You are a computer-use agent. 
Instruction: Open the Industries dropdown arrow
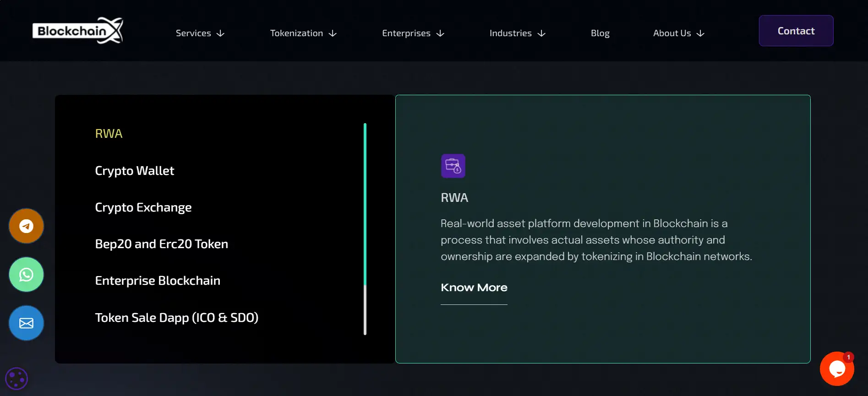[541, 33]
